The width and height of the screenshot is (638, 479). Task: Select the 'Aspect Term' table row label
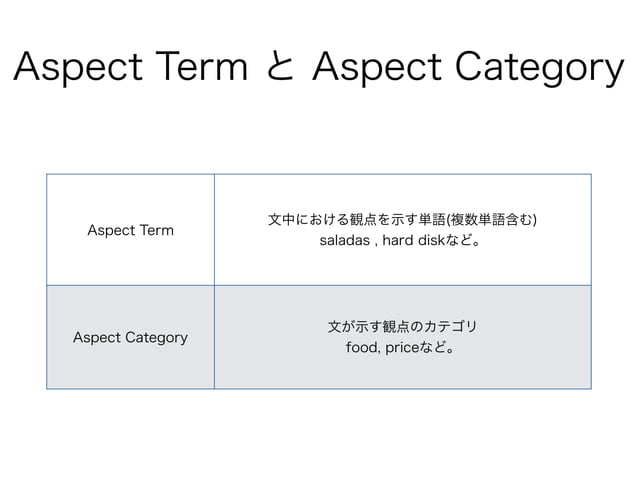131,231
